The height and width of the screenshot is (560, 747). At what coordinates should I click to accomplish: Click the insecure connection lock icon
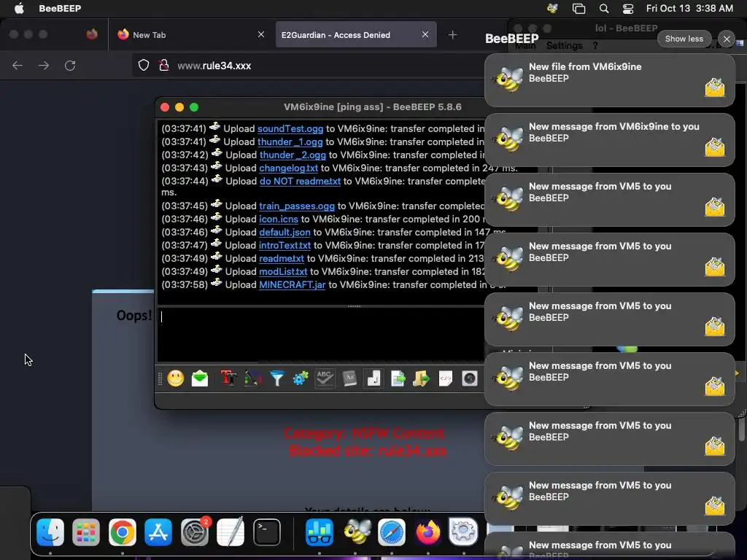tap(164, 65)
